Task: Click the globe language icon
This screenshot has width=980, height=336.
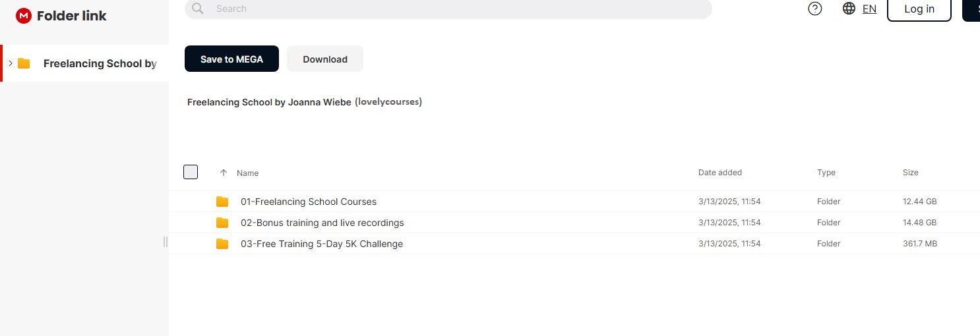Action: (849, 9)
